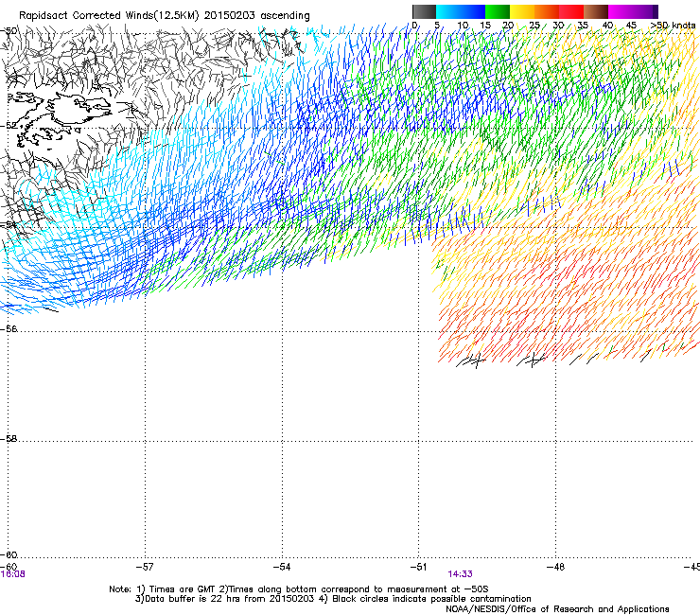Click the yellow 20-25 knots legend segment
This screenshot has height=615, width=700.
click(x=522, y=11)
